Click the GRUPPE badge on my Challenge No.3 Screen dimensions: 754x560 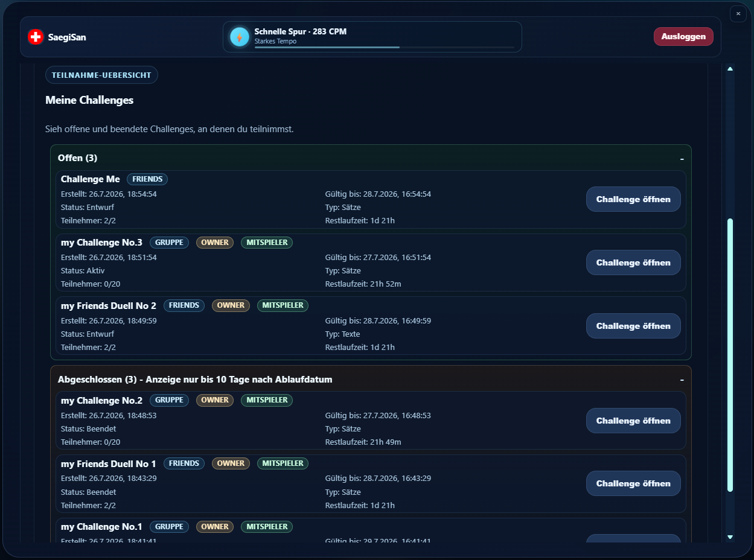click(x=169, y=243)
